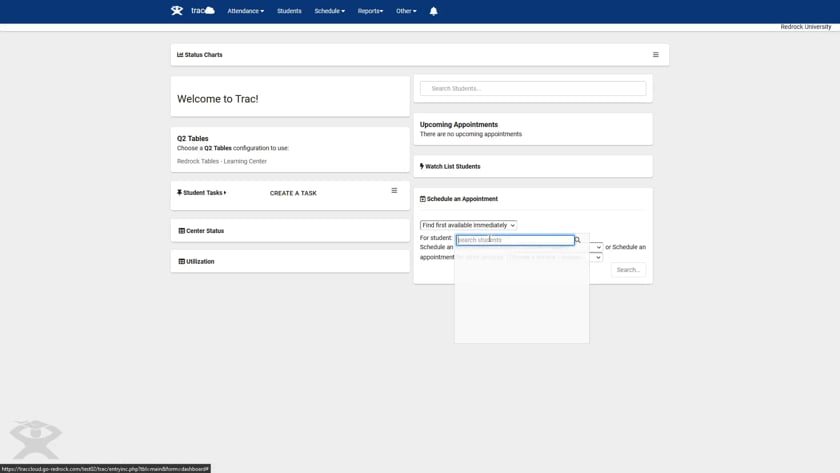Screen dimensions: 840x473
Task: Click the Center Status table icon
Action: pyautogui.click(x=182, y=231)
